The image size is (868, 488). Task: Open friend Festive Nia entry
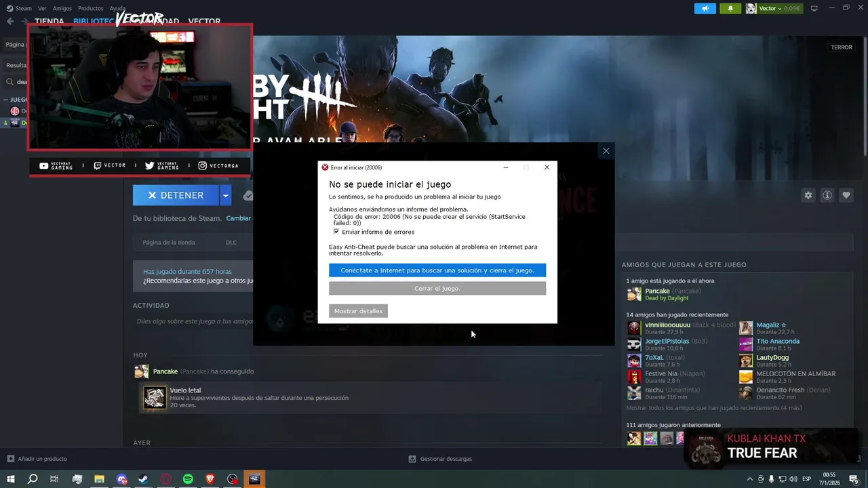tap(666, 377)
